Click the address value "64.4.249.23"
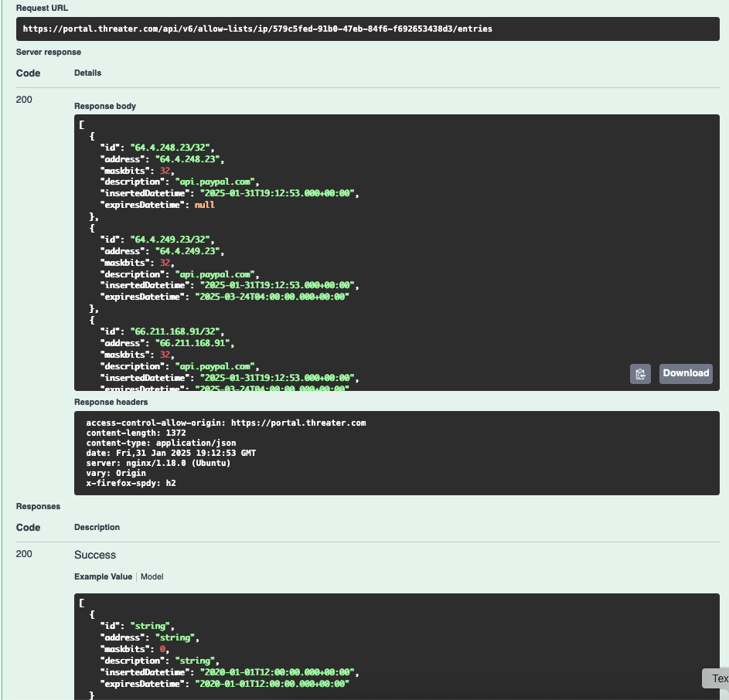The height and width of the screenshot is (700, 729). (187, 251)
